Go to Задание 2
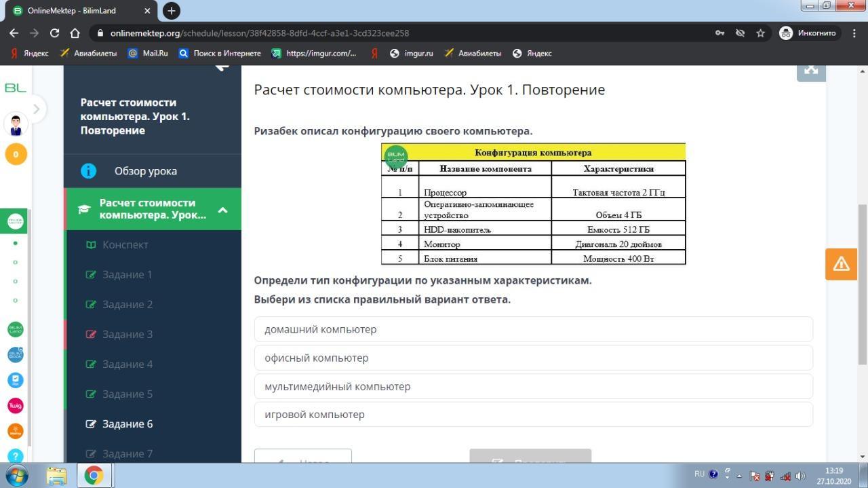Screen dimensions: 868x488 click(x=153, y=305)
